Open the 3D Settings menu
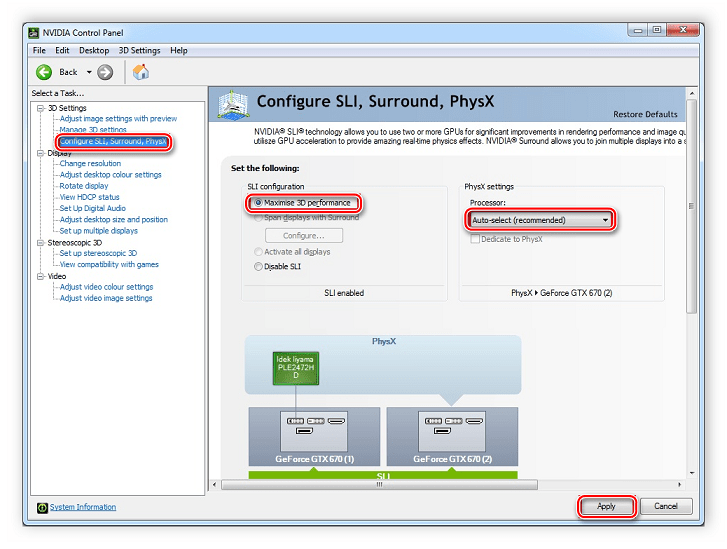The width and height of the screenshot is (727, 549). [140, 51]
